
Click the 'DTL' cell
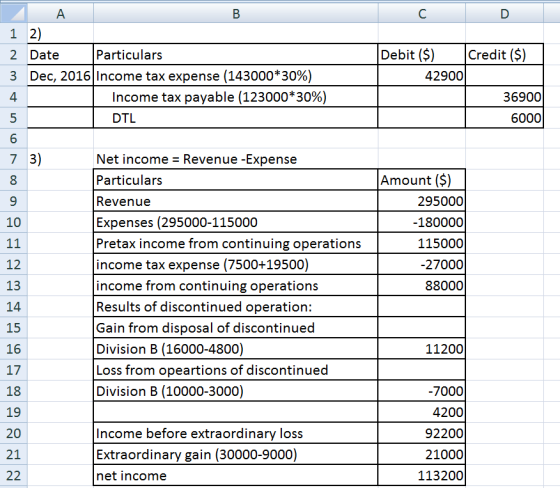(x=236, y=118)
